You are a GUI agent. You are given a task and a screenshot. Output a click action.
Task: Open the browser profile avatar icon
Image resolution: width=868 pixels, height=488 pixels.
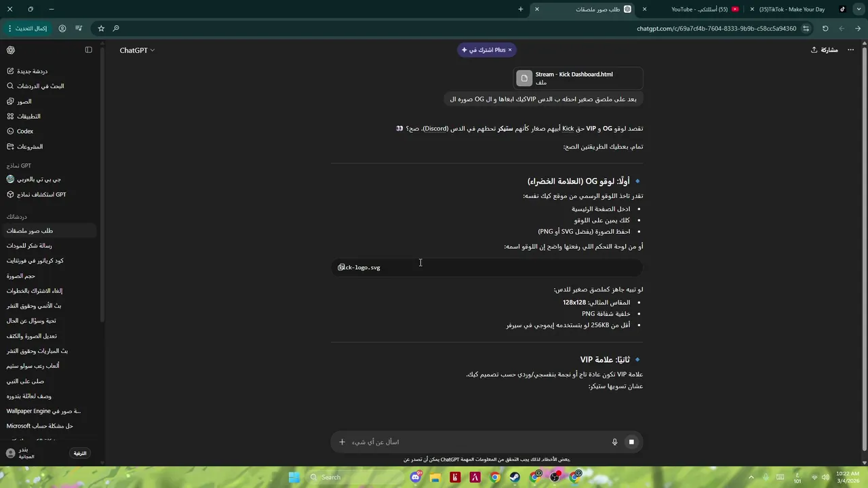pos(62,28)
